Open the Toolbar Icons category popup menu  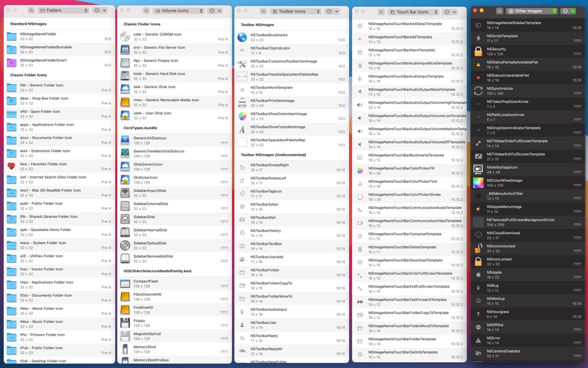295,11
